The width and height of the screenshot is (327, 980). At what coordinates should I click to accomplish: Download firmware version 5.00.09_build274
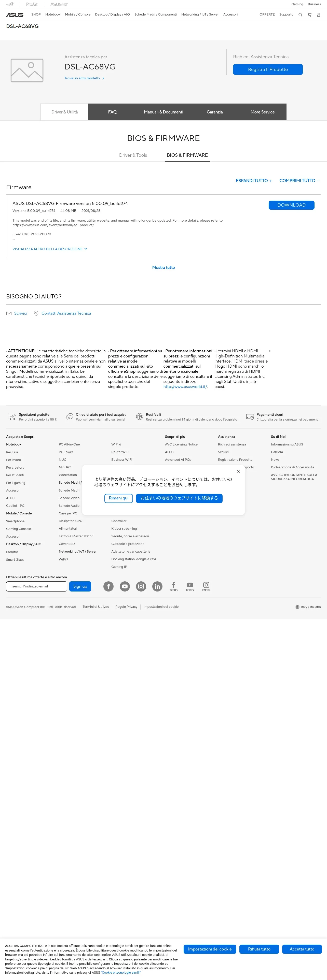291,205
